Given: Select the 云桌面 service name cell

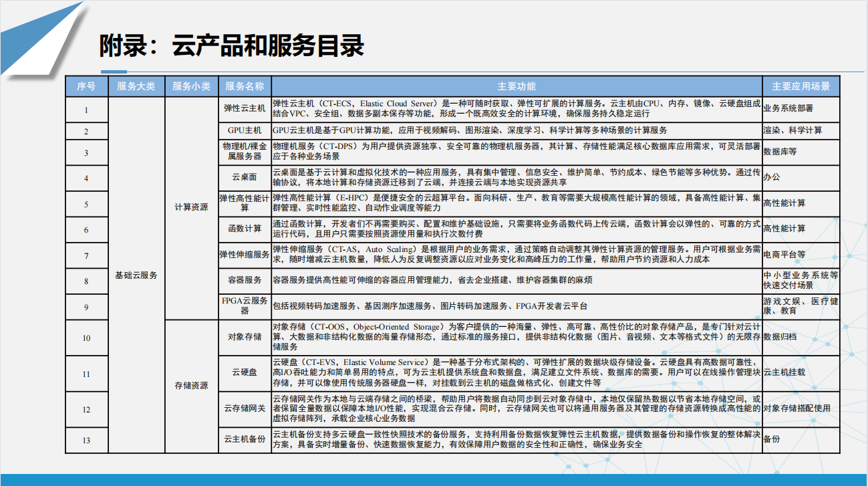Looking at the screenshot, I should pos(245,177).
